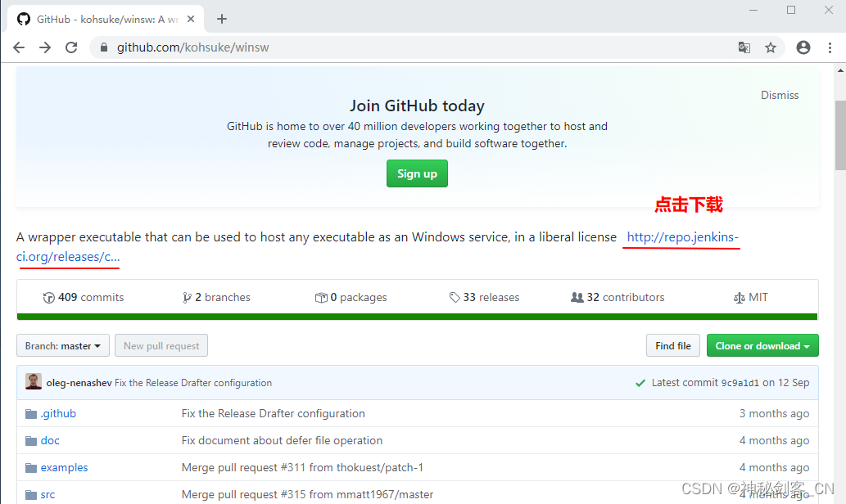Click the page vertical scrollbar thumb
This screenshot has width=846, height=504.
coord(840,135)
